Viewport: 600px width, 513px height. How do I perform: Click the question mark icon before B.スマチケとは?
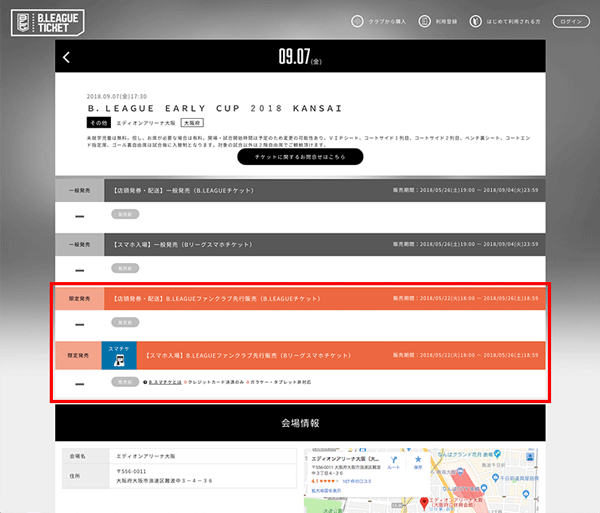coord(145,382)
